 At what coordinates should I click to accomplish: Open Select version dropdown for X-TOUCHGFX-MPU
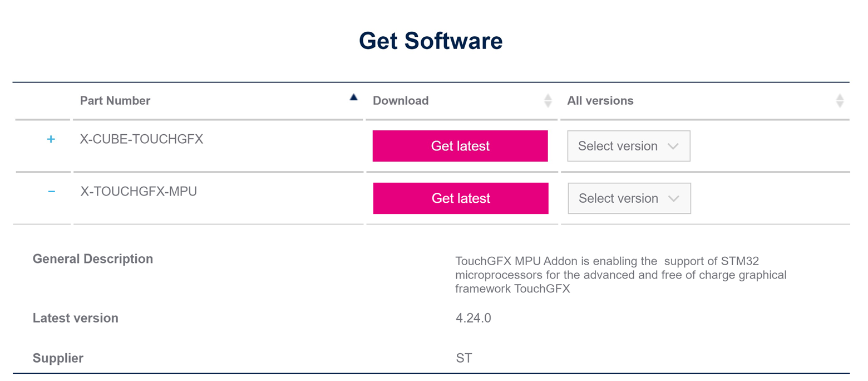click(629, 198)
